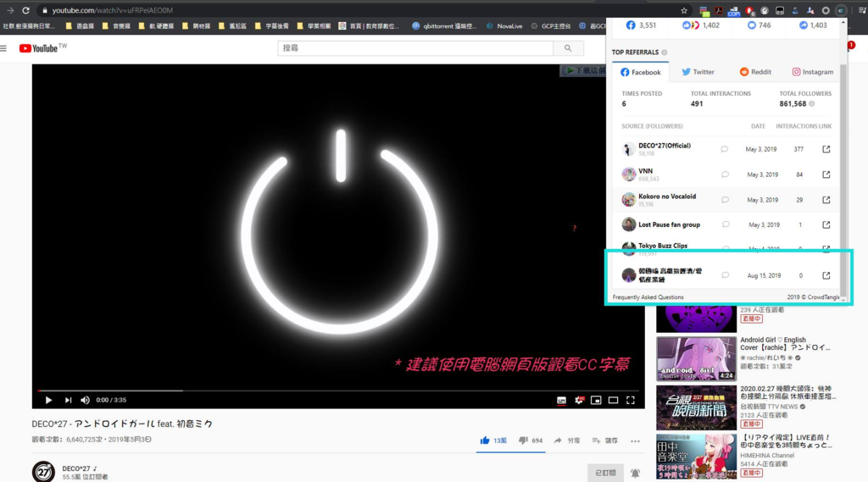Viewport: 868px width, 482px height.
Task: Enter fullscreen mode
Action: click(631, 400)
